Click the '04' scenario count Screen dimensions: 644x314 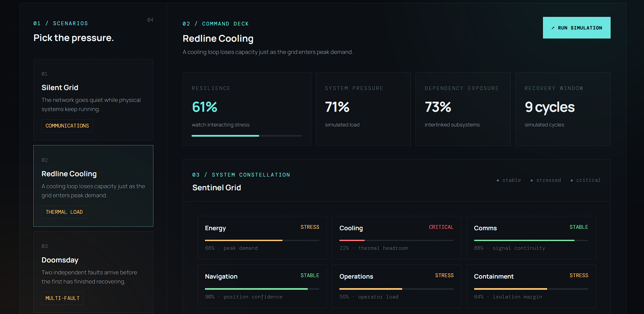click(x=150, y=20)
